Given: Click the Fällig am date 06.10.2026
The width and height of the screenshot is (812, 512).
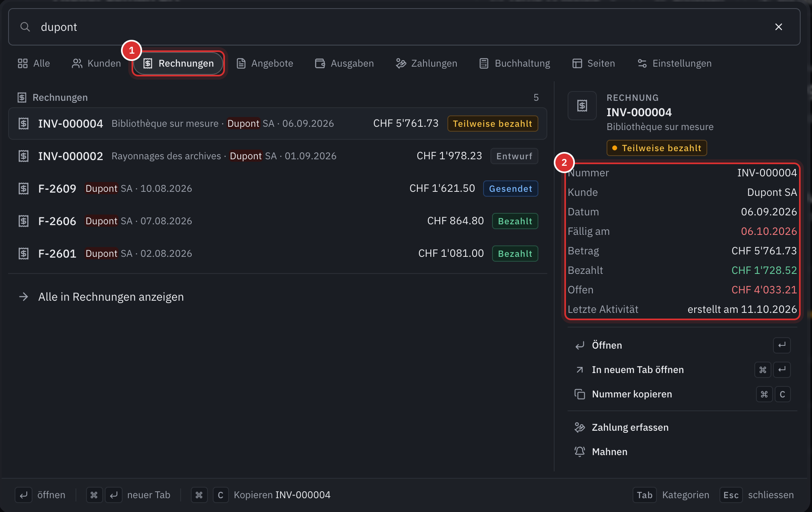Looking at the screenshot, I should [x=769, y=231].
